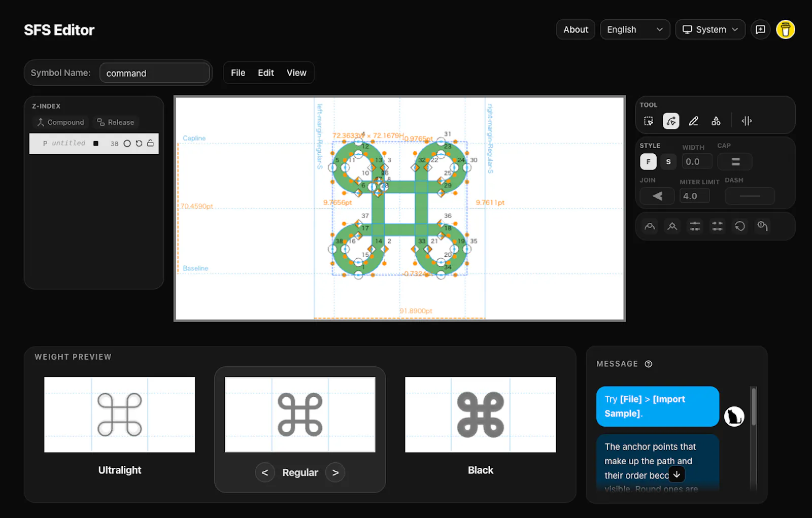812x518 pixels.
Task: Select the marquee selection tool
Action: tap(649, 121)
